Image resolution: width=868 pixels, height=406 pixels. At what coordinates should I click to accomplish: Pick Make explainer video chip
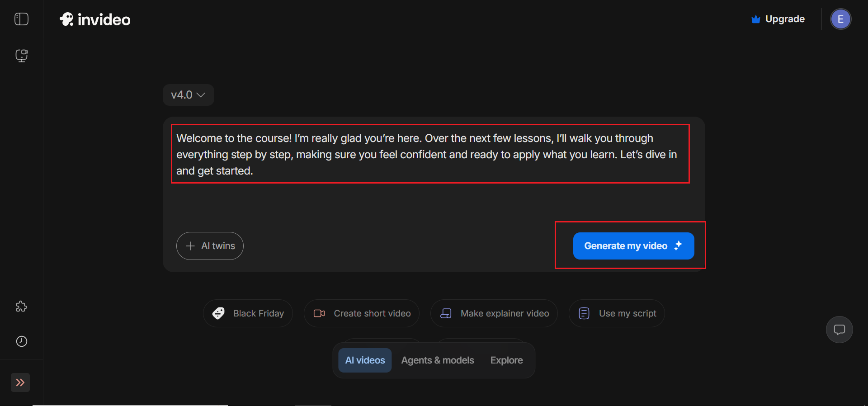pyautogui.click(x=494, y=313)
